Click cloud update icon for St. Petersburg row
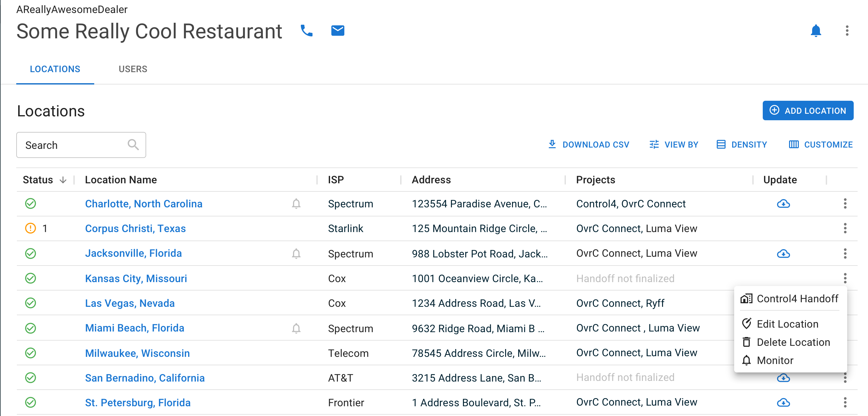This screenshot has height=416, width=868. pos(784,403)
